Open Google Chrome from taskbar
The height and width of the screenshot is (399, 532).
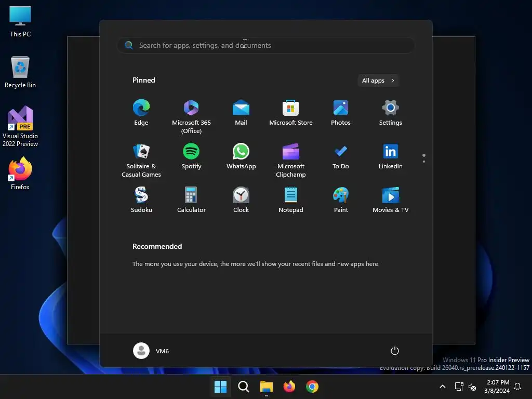tap(312, 387)
